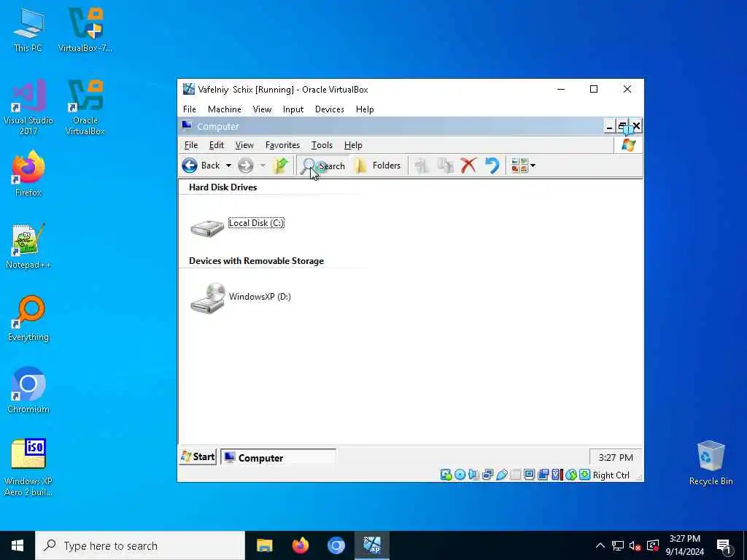Click the VirtualBox display indicator icon
This screenshot has height=560, width=747.
click(x=530, y=475)
